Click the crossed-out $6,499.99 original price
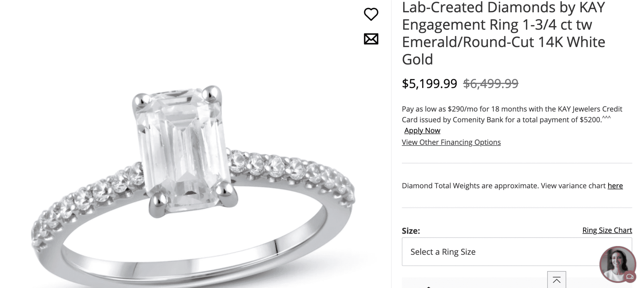Viewport: 644px width, 288px height. point(491,84)
